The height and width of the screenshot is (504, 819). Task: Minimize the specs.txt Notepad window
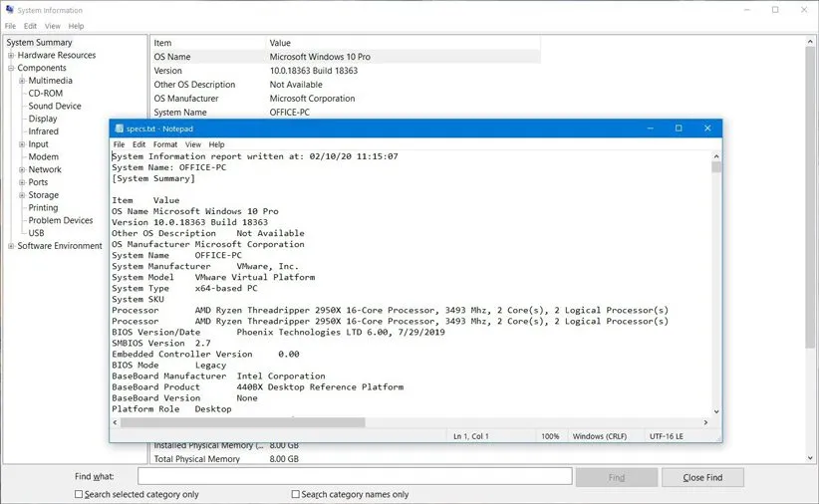pyautogui.click(x=650, y=128)
